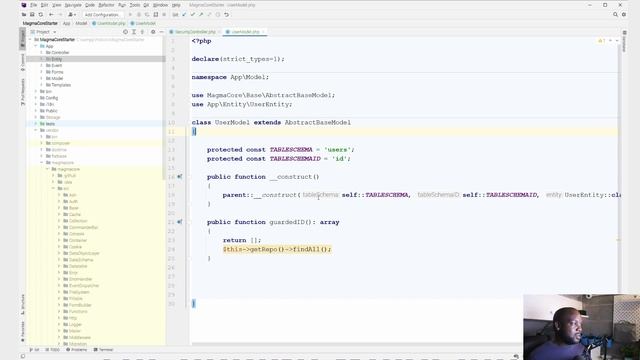The height and width of the screenshot is (360, 640).
Task: Click the Git push arrow icon
Action: [x=201, y=15]
